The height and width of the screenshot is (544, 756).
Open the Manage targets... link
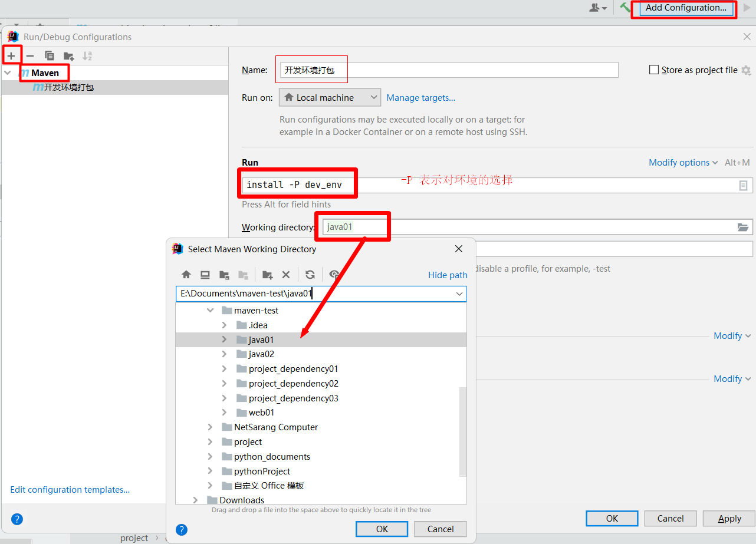tap(421, 98)
